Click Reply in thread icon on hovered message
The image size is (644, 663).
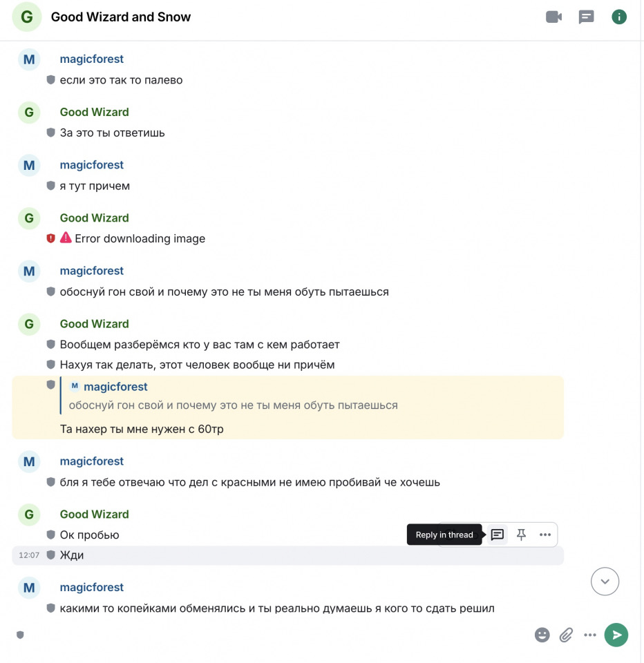point(498,535)
